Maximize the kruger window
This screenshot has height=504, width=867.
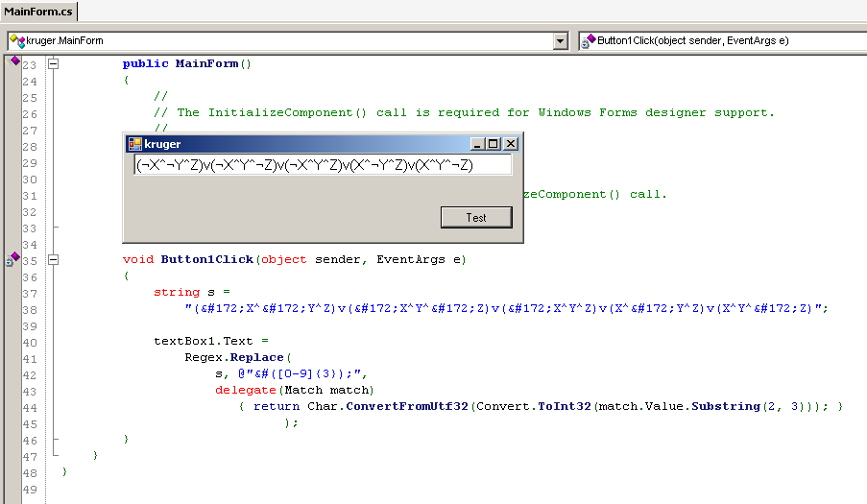494,144
